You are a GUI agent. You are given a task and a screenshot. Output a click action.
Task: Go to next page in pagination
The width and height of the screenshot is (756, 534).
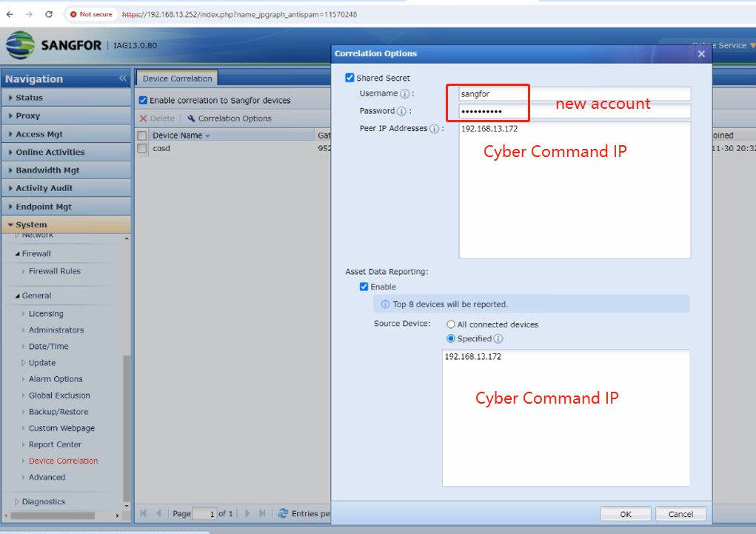(247, 513)
